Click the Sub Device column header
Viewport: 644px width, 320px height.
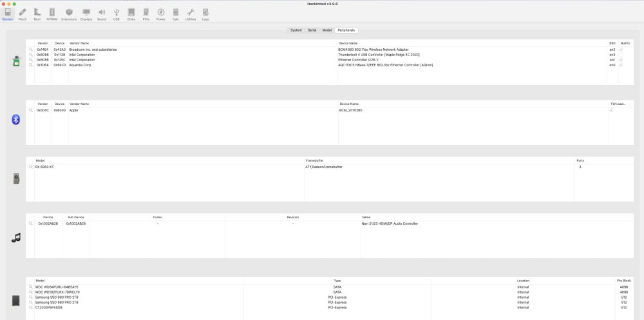pyautogui.click(x=76, y=218)
